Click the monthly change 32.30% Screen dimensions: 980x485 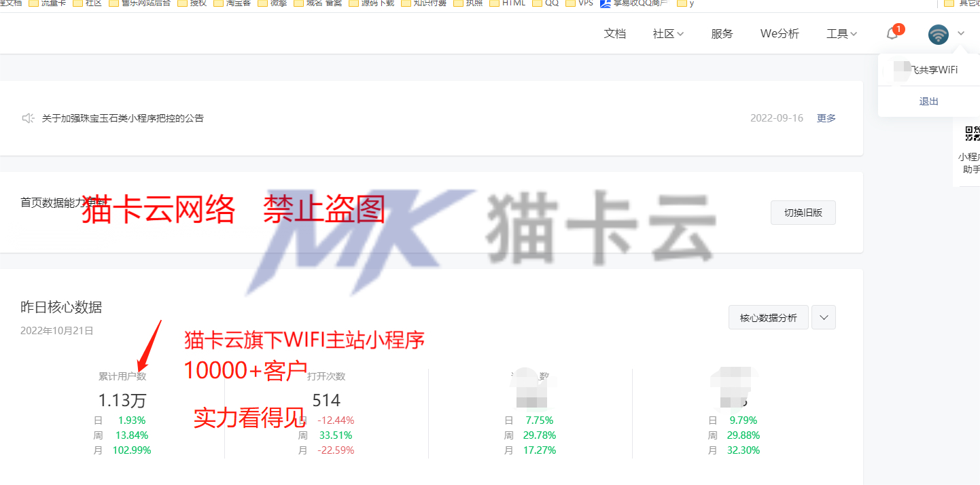point(743,450)
